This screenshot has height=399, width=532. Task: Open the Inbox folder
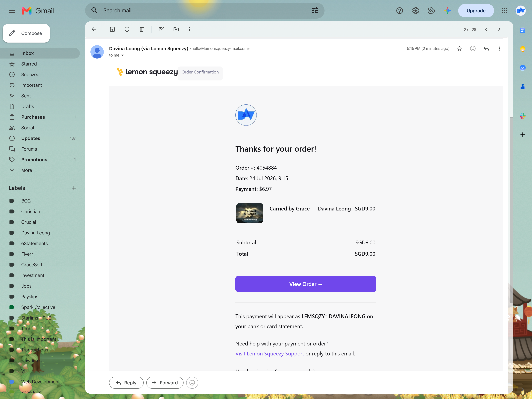pos(40,53)
